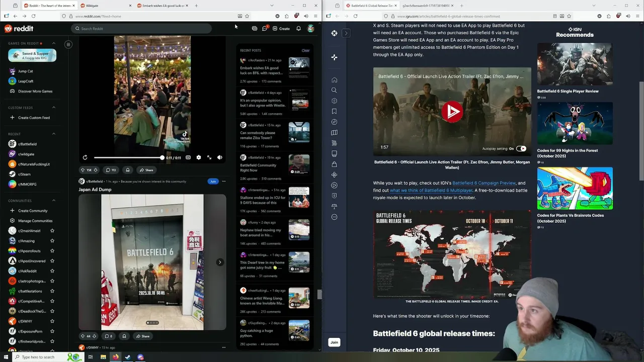644x362 pixels.
Task: Play the Battlefield 6 trailer video
Action: (452, 111)
